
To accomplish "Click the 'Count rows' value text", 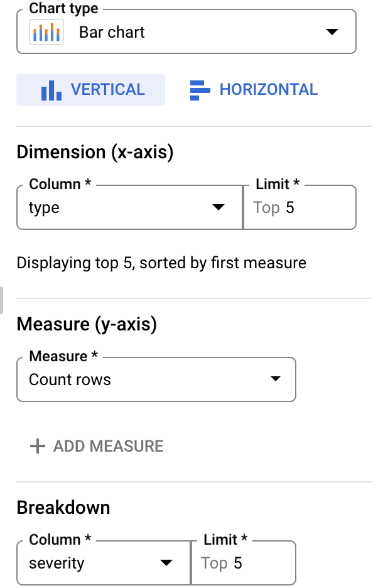I will pos(70,379).
